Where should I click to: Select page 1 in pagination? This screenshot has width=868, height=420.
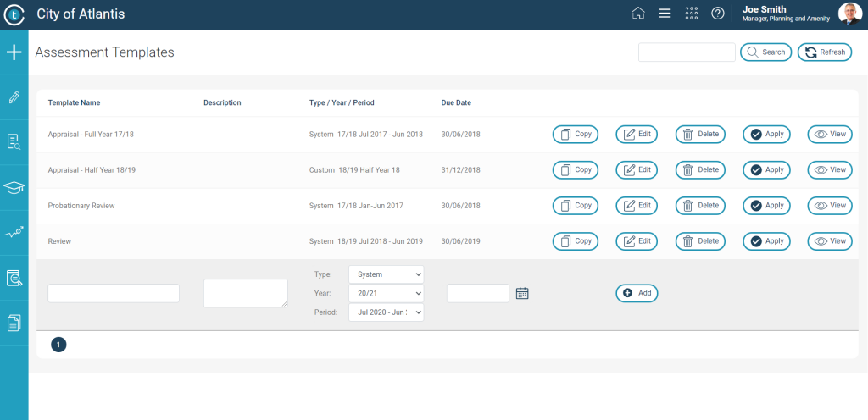click(x=58, y=345)
